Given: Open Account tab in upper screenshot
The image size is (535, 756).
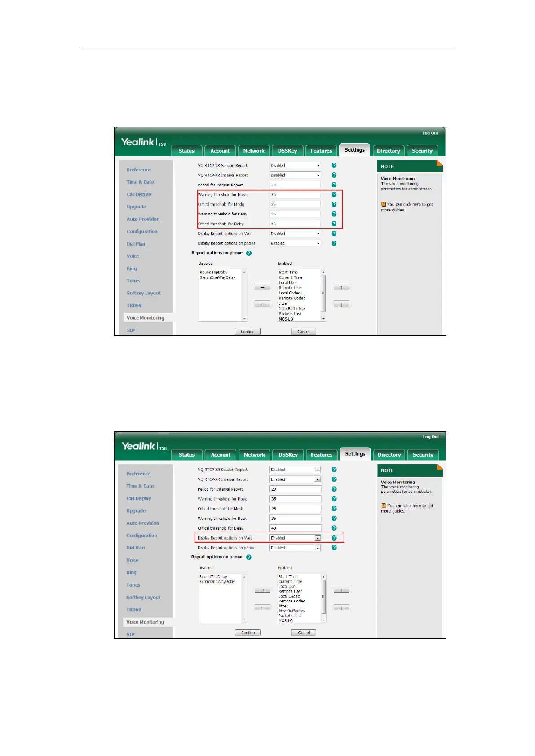Looking at the screenshot, I should pos(220,151).
